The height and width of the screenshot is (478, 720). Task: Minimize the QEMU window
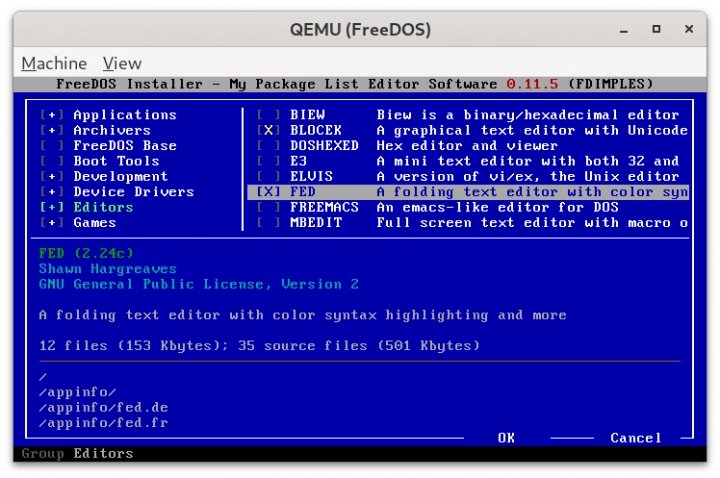624,30
